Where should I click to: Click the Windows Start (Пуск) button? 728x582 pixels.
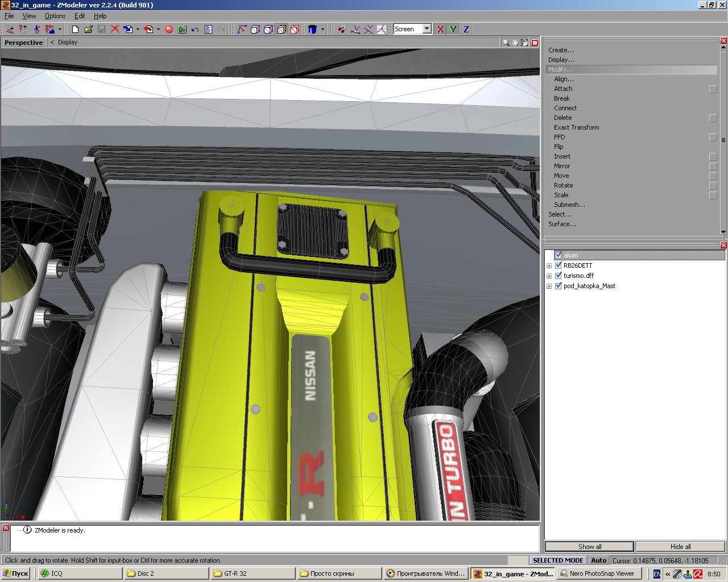[x=16, y=573]
